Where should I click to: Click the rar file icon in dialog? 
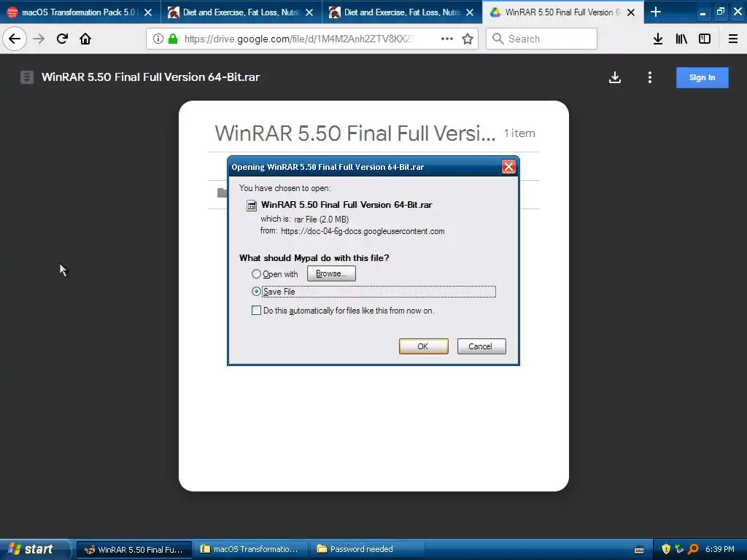[252, 205]
